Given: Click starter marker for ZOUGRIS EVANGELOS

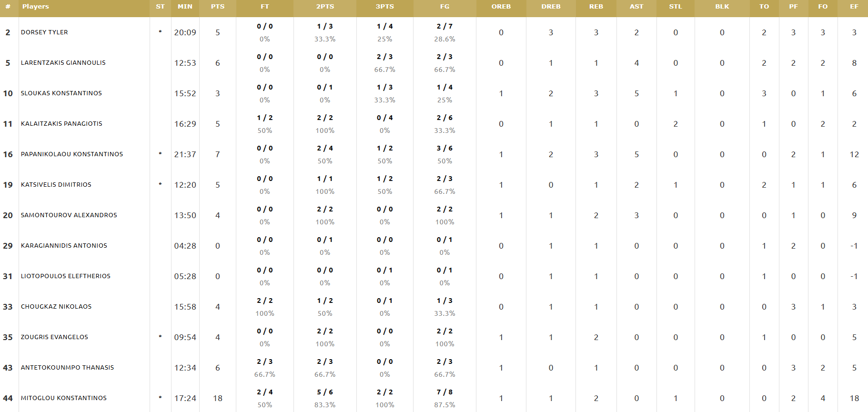Looking at the screenshot, I should pos(160,337).
